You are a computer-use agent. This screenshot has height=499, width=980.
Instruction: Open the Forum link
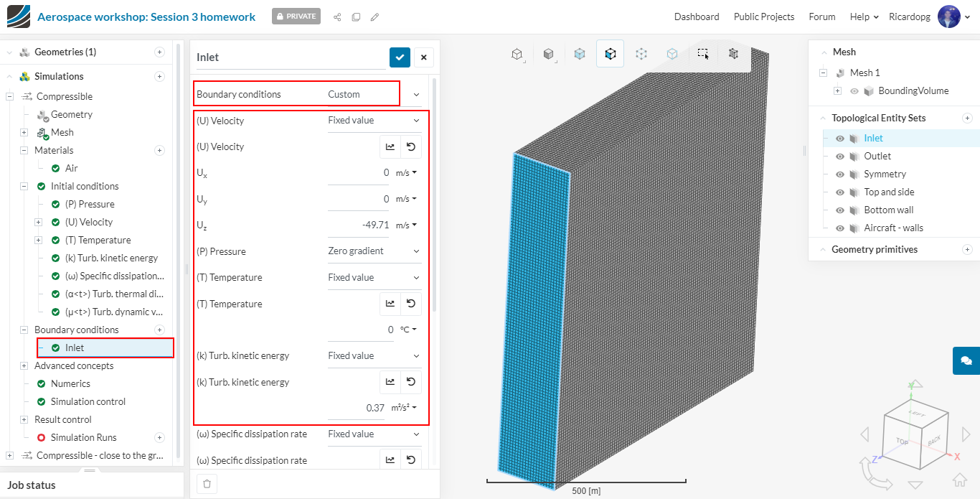point(822,17)
